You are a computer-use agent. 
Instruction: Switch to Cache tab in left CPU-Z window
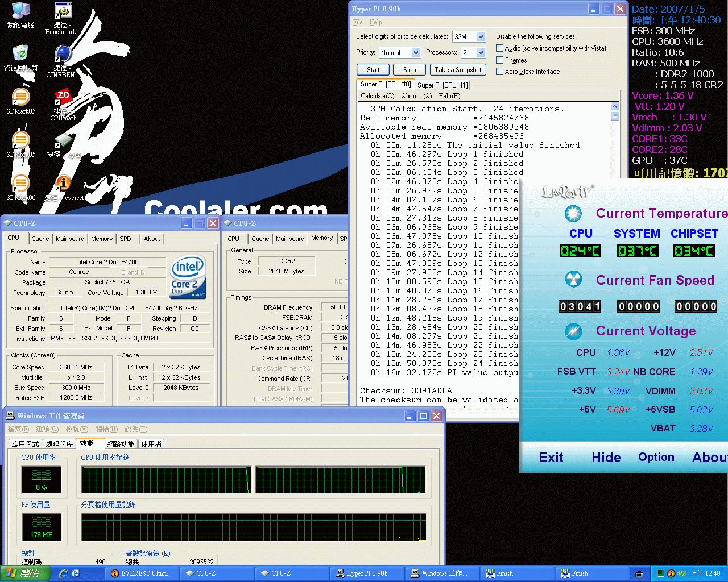pos(40,239)
